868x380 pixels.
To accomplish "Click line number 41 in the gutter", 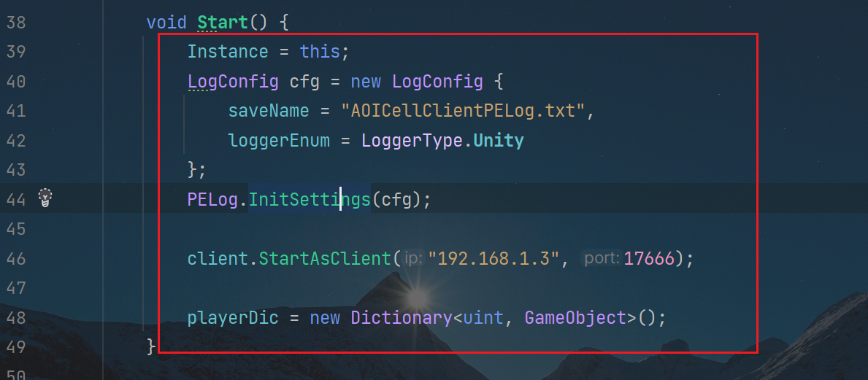I will [16, 111].
